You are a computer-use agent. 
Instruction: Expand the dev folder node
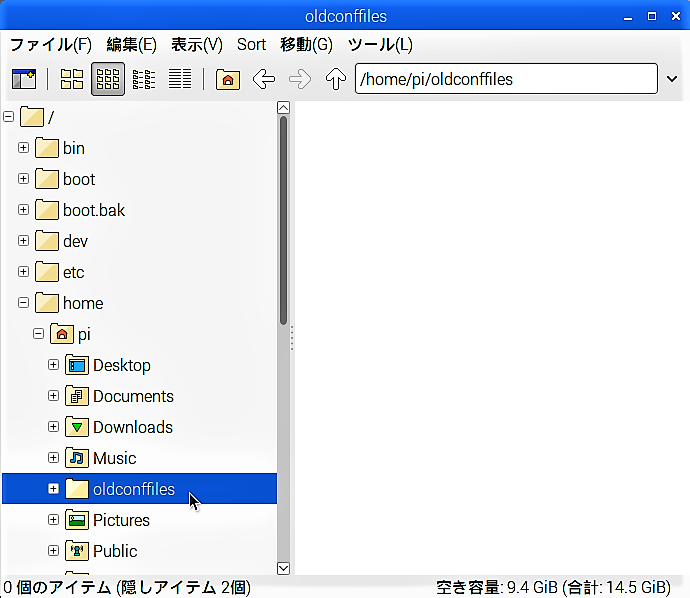tap(23, 241)
